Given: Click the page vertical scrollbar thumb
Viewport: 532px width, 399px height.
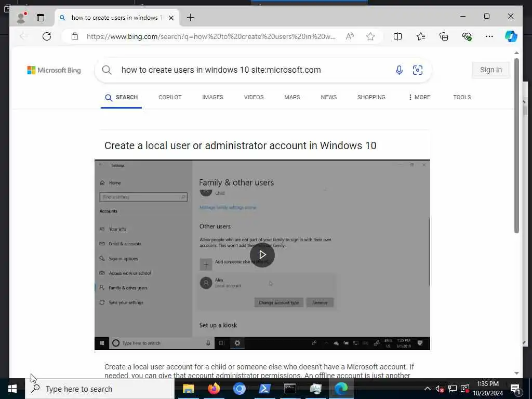Looking at the screenshot, I should (516, 146).
